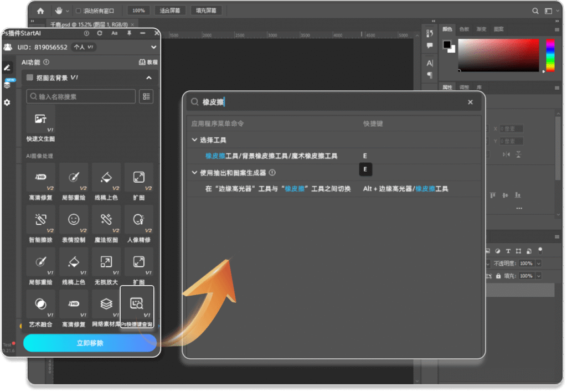Expand the UID account dropdown chevron
Screen dimensions: 567x392
point(154,48)
